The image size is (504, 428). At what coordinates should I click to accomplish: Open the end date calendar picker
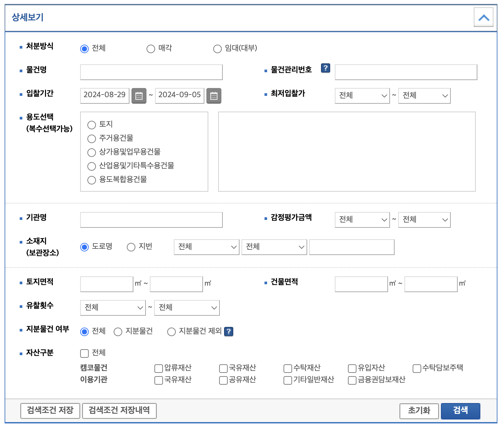(214, 96)
